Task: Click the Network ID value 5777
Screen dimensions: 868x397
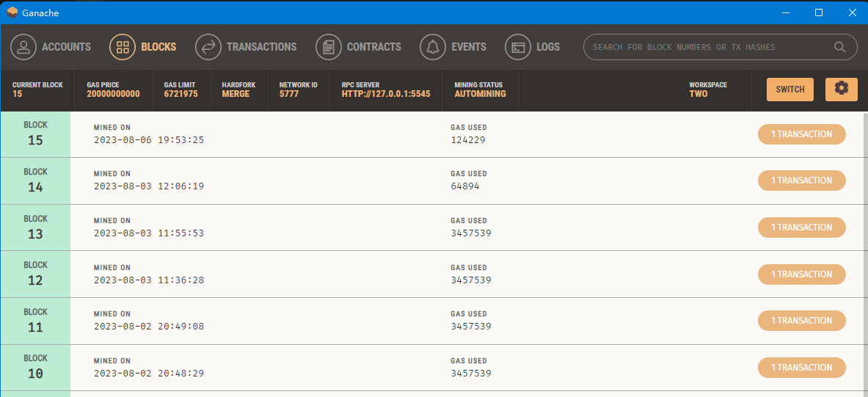Action: pyautogui.click(x=289, y=94)
